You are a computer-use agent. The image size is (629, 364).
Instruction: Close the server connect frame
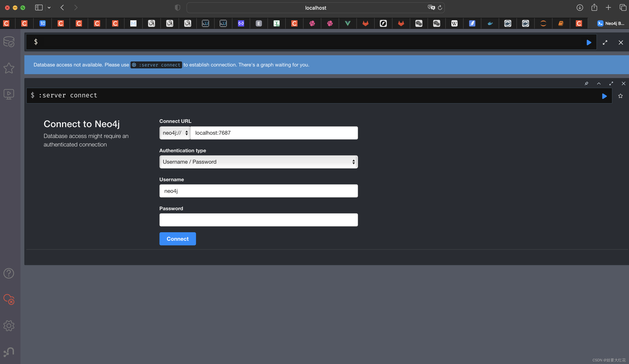(624, 83)
